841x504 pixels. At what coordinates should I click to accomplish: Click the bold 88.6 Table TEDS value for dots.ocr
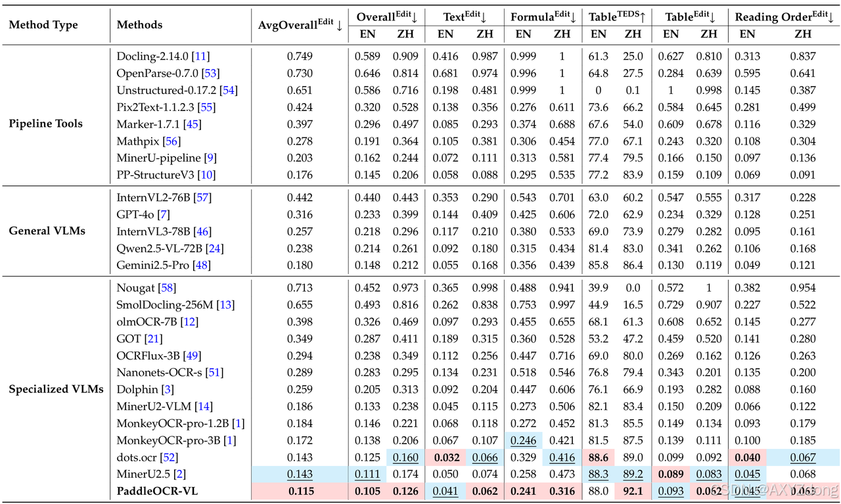pos(599,457)
